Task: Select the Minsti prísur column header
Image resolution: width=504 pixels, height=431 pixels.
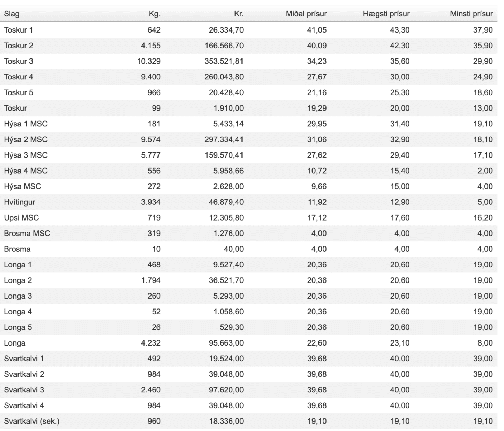Action: (471, 14)
